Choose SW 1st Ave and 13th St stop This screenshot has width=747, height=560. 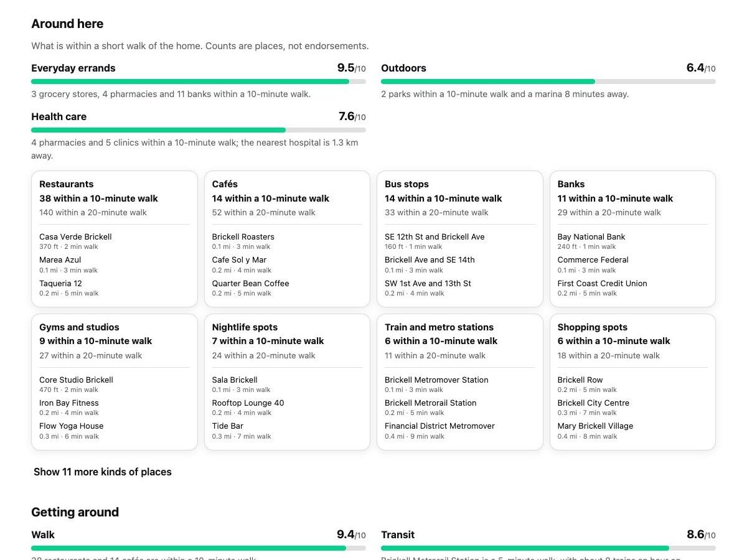(428, 283)
